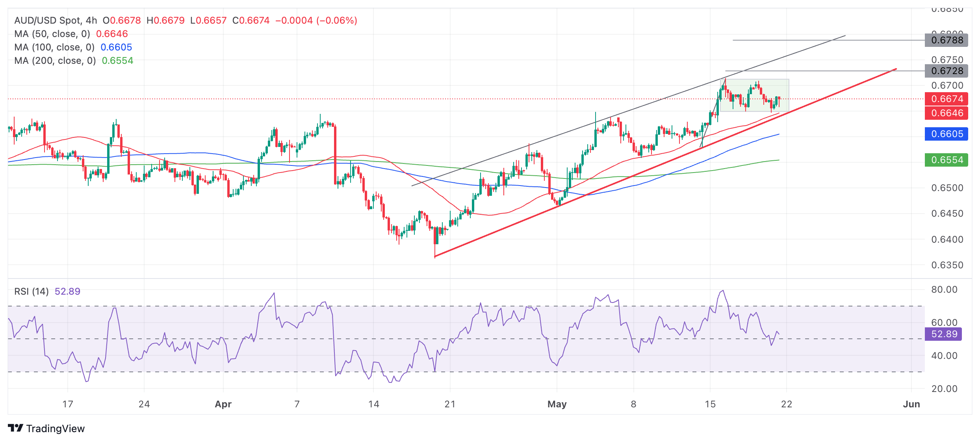The width and height of the screenshot is (980, 442).
Task: Click the AUD/USD Spot, 4h title
Action: pos(56,20)
